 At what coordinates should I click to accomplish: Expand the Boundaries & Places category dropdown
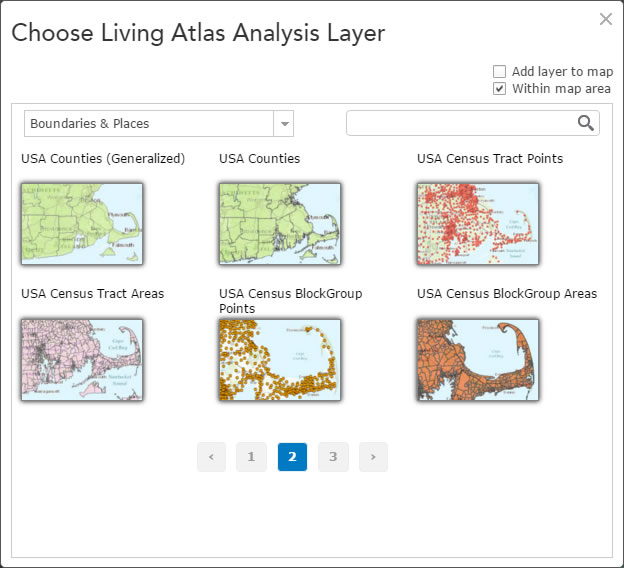[150, 124]
